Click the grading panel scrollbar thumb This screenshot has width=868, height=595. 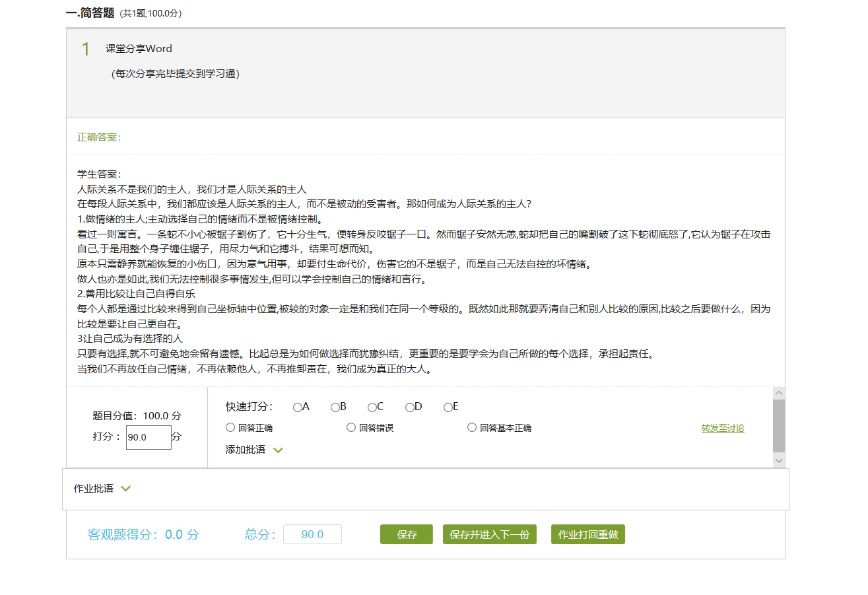tap(779, 425)
